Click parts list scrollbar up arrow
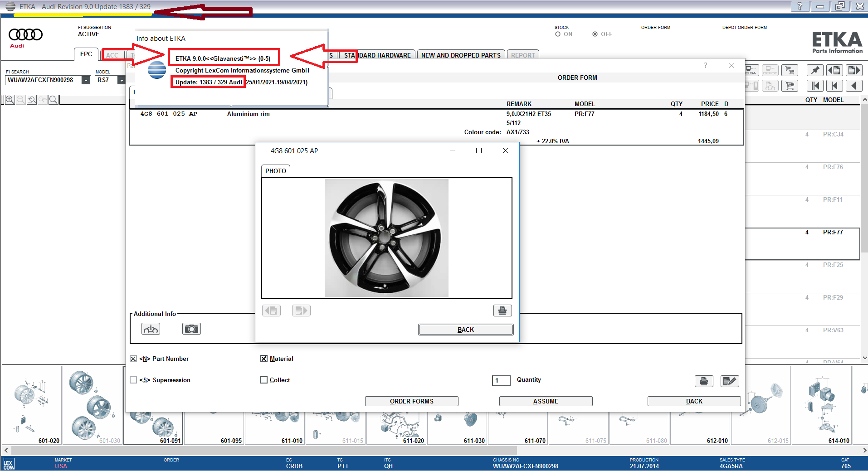The image size is (868, 471). tap(864, 100)
